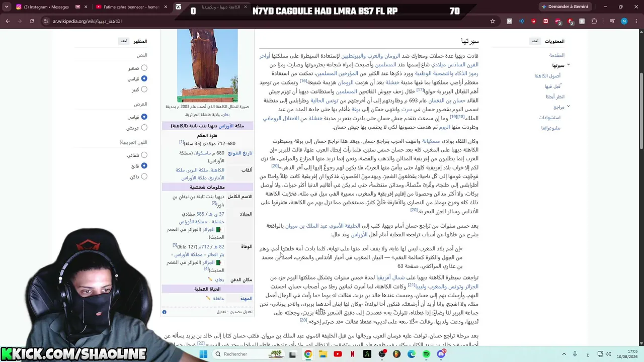Screen dimensions: 644x362
Task: Launch Netflix from the taskbar
Action: pos(352,354)
